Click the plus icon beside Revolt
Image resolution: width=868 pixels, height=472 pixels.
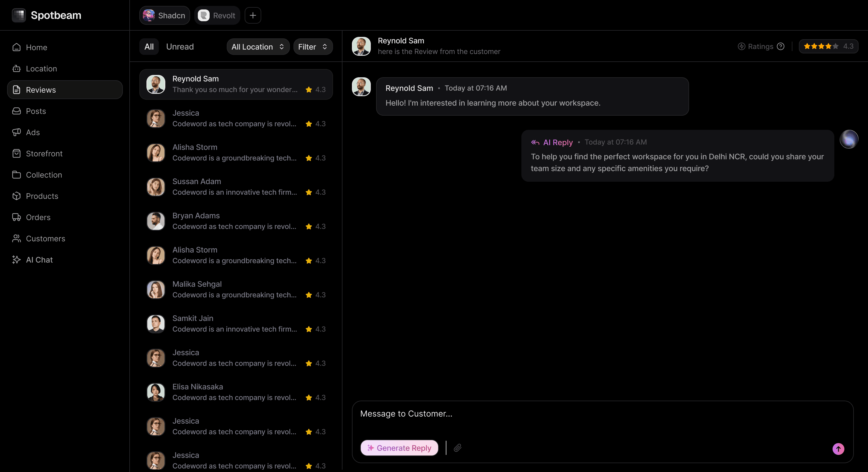tap(253, 15)
